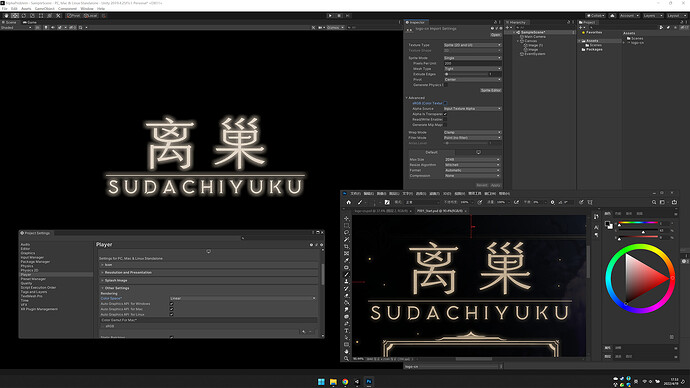Open the Unity File menu
This screenshot has width=690, height=388.
point(4,9)
